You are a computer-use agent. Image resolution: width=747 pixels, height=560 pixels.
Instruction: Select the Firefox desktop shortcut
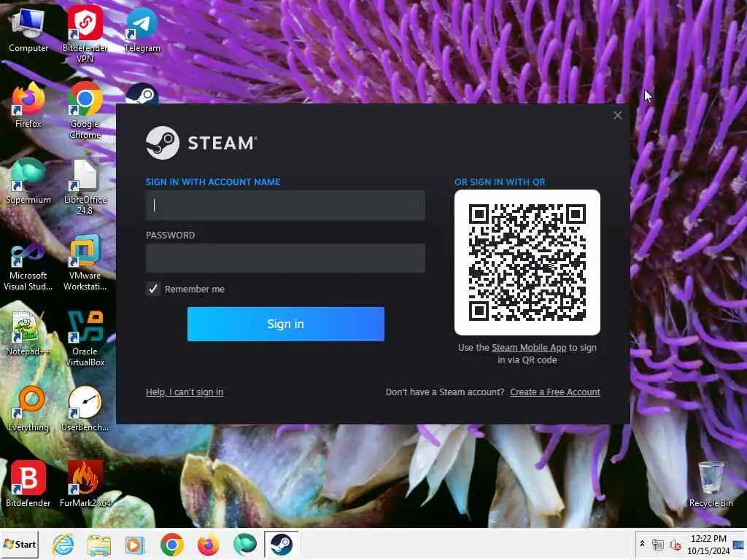28,106
